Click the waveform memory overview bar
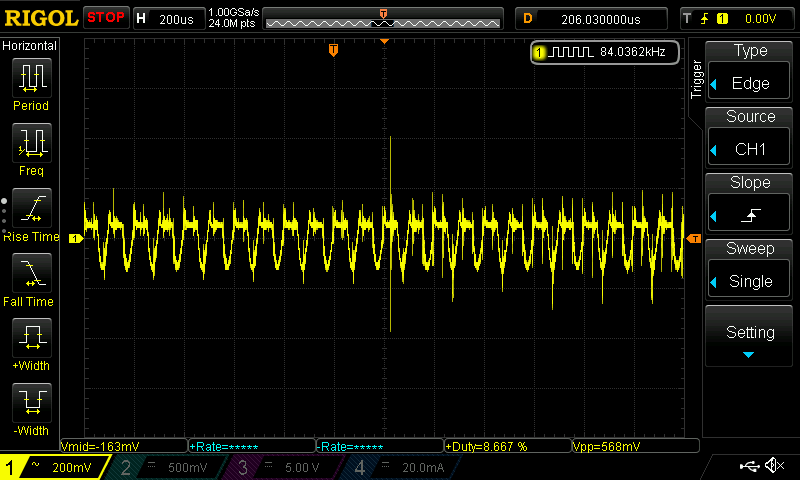 [383, 19]
